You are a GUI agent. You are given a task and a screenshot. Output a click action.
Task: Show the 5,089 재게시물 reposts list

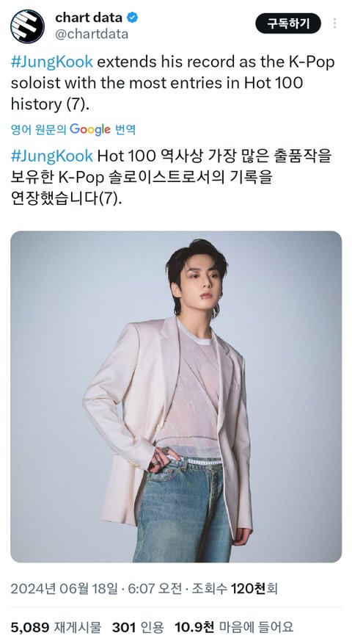56,627
